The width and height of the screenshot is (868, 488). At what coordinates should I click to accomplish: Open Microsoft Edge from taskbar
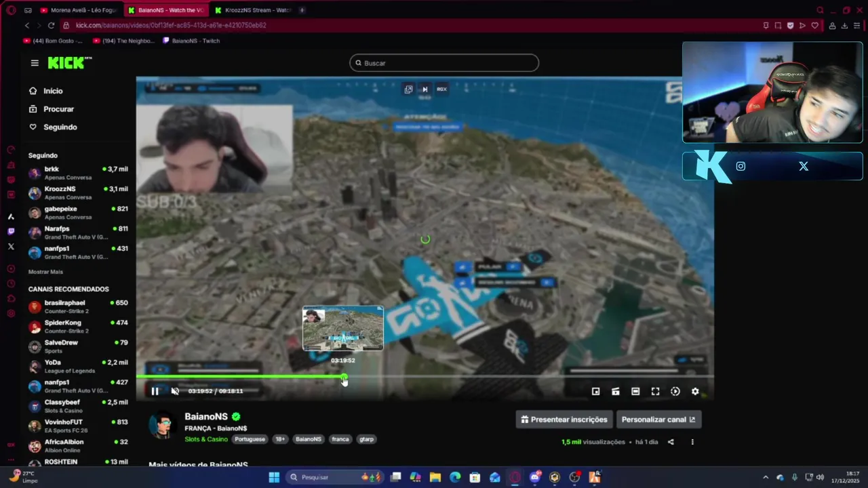coord(455,477)
